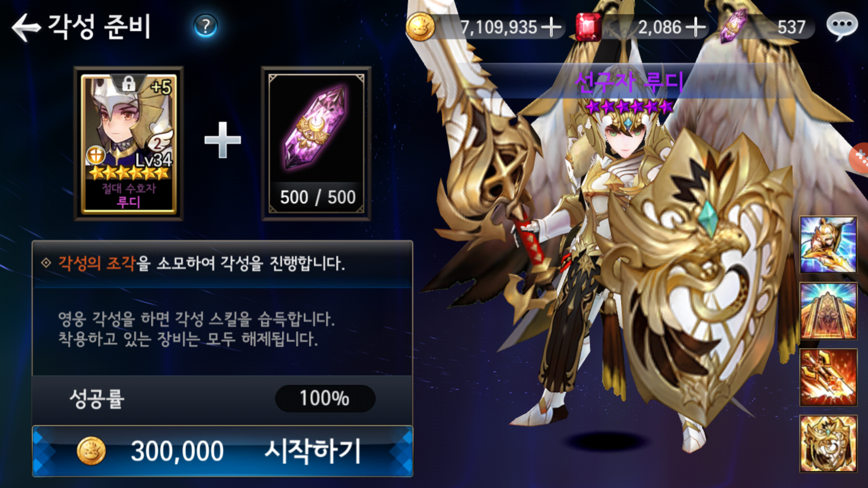The width and height of the screenshot is (868, 488).
Task: Tap the awakening shard 500 / 500 slot
Action: (x=316, y=144)
